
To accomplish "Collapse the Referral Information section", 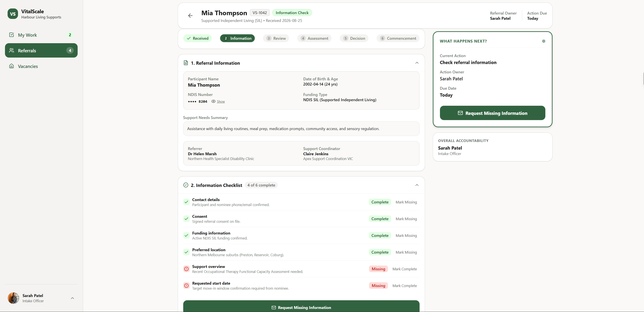I will pos(417,63).
